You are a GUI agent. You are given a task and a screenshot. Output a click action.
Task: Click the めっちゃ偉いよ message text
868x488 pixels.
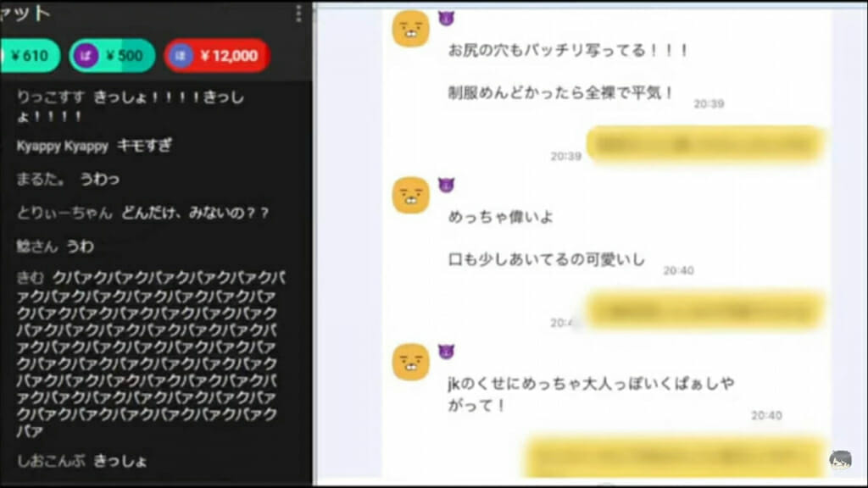point(500,217)
